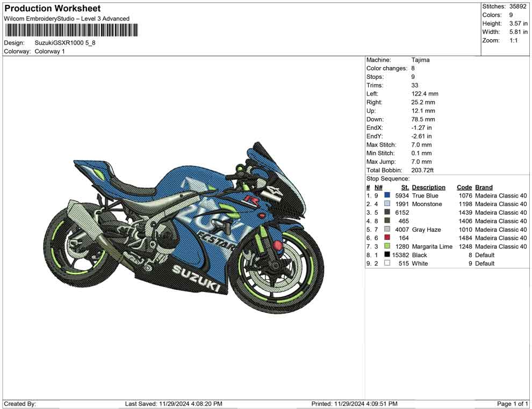The width and height of the screenshot is (532, 409).
Task: Click the EndY value '-2.61 in'
Action: pos(421,136)
